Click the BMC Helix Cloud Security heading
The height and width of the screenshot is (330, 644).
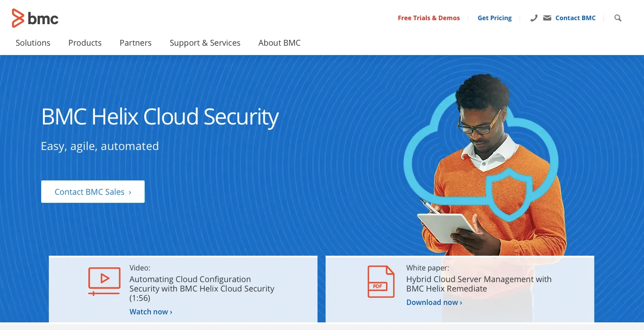pyautogui.click(x=160, y=117)
